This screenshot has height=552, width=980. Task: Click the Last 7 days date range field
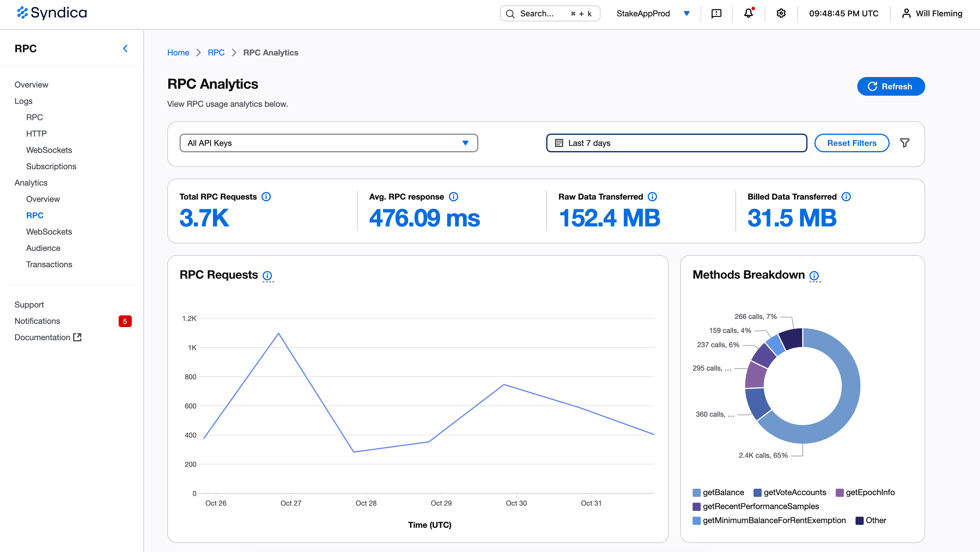(x=677, y=143)
